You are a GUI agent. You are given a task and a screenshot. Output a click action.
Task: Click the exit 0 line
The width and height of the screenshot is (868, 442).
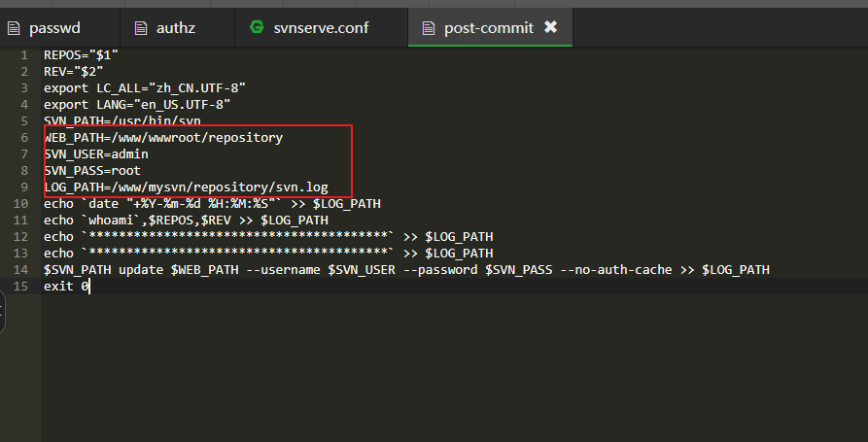click(x=66, y=287)
